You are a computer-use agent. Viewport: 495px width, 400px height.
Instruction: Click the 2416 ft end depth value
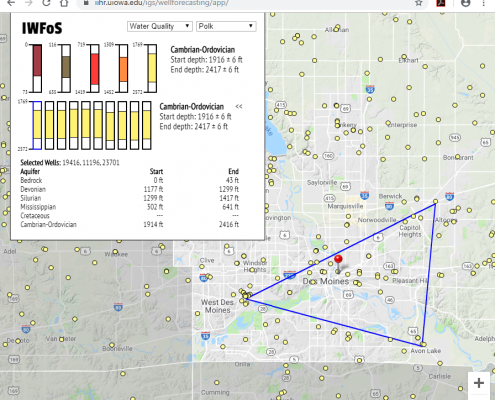pos(229,225)
